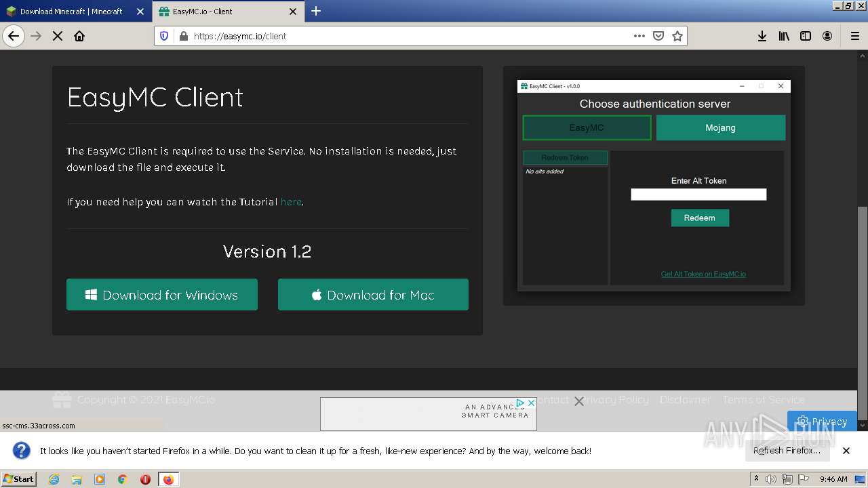Open a new tab
868x488 pixels.
click(316, 11)
